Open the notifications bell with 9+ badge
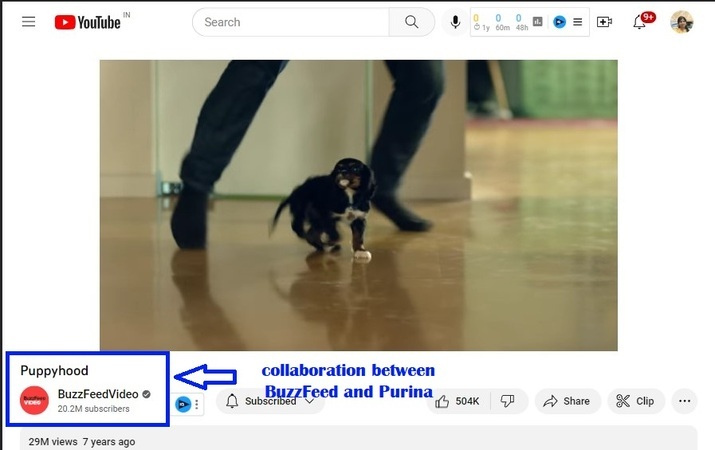715x450 pixels. tap(640, 21)
